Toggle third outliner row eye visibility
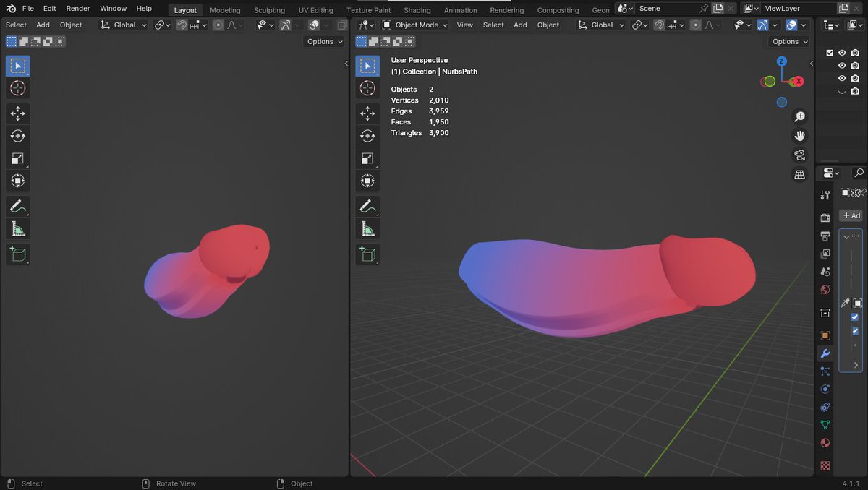The height and width of the screenshot is (490, 868). 842,78
